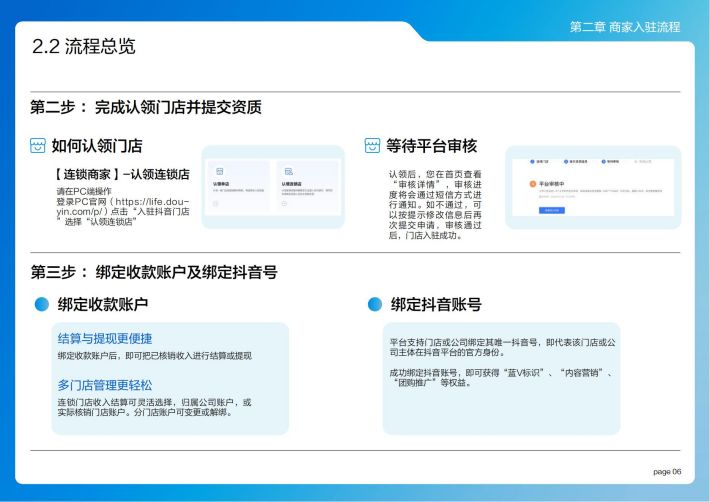This screenshot has width=710, height=502.
Task: Click the page 06 footer label
Action: [667, 472]
